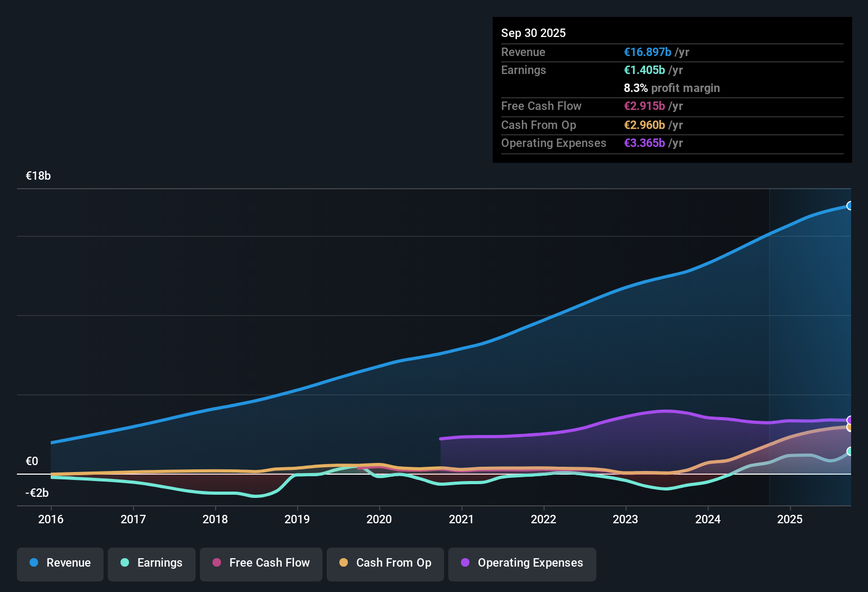Toggle the Revenue series visibility
The height and width of the screenshot is (592, 868).
point(60,563)
